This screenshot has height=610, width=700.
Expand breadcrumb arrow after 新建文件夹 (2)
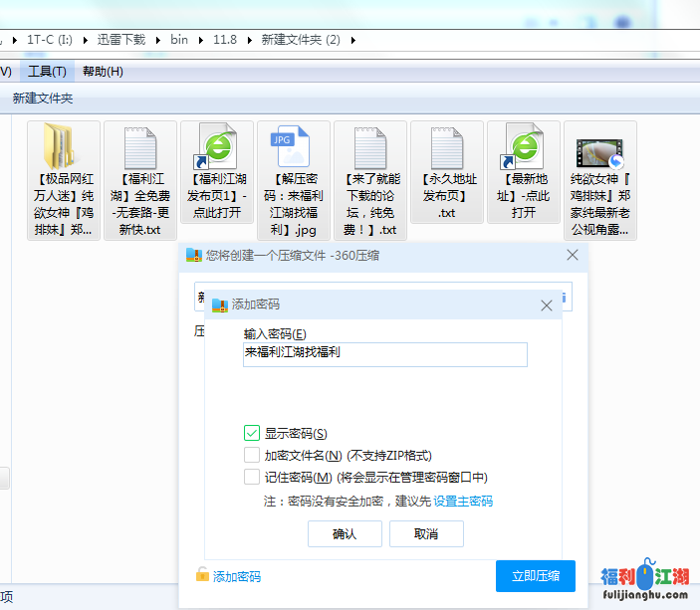coord(351,40)
